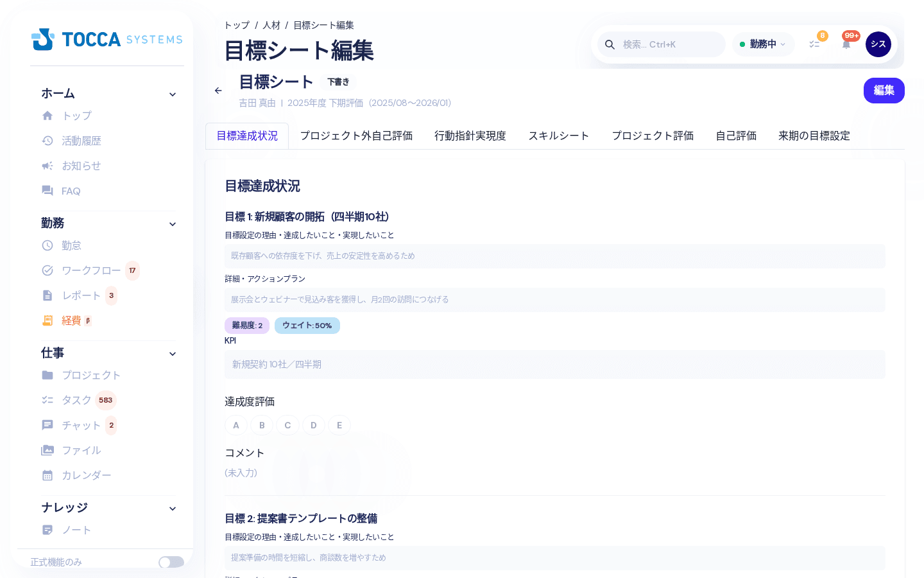Click the TOCCA SYSTEMS logo
924x578 pixels.
(107, 39)
